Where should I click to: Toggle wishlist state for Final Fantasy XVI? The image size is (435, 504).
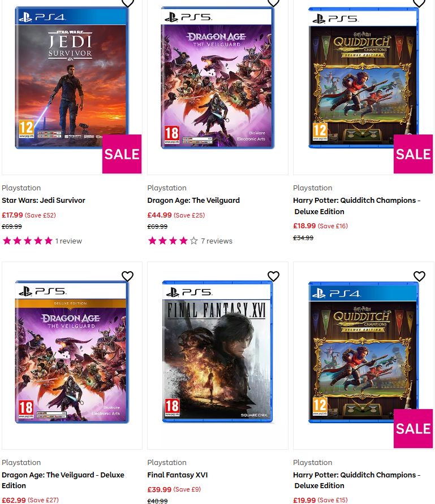coord(273,276)
